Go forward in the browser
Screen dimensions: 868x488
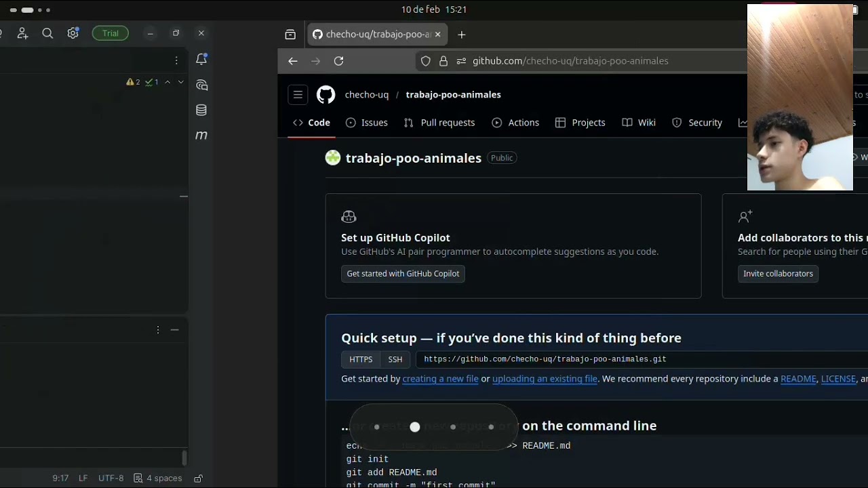[x=316, y=61]
